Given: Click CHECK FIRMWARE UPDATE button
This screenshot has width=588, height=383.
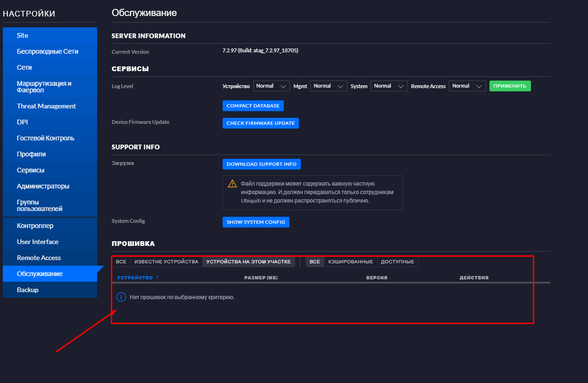Looking at the screenshot, I should [x=261, y=123].
